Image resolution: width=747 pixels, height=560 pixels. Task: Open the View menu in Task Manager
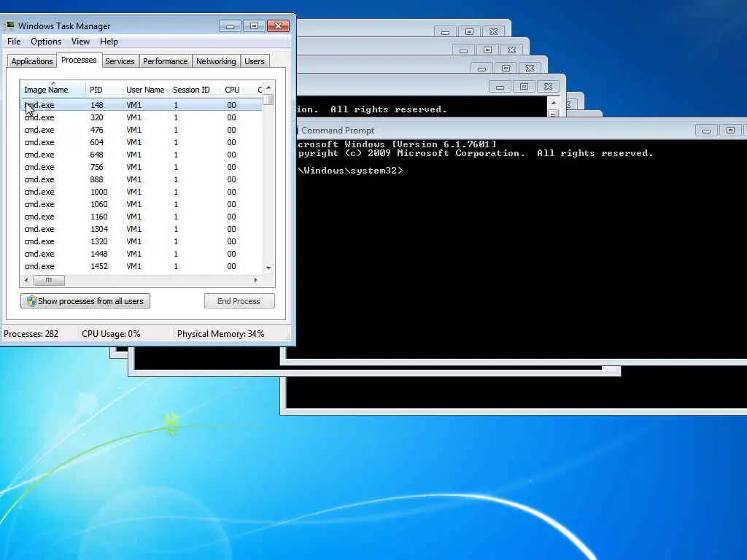click(80, 42)
